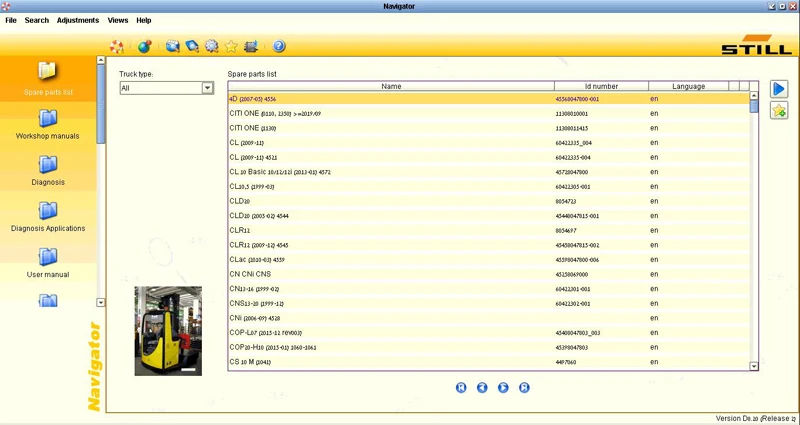800x425 pixels.
Task: Select the row CL 10 Basic 10/12/12i
Action: (x=489, y=172)
